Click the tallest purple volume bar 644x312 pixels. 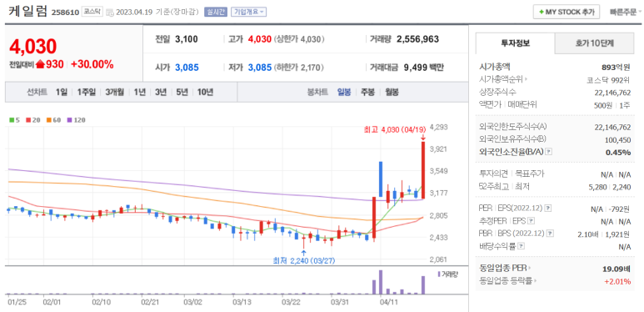(381, 282)
